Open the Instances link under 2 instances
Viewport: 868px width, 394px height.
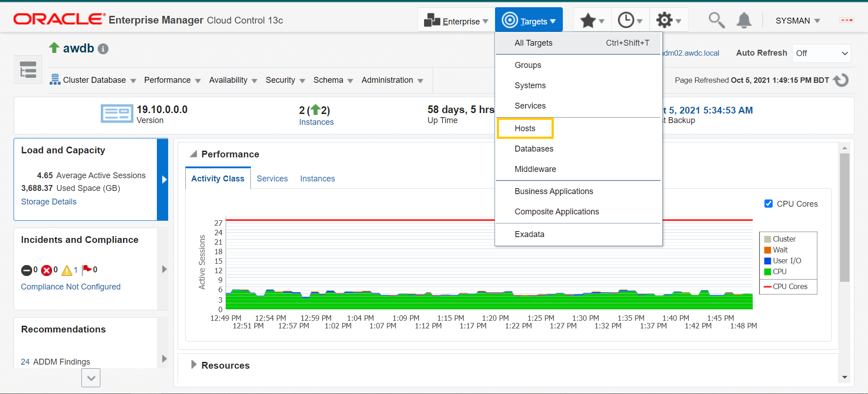(x=316, y=122)
